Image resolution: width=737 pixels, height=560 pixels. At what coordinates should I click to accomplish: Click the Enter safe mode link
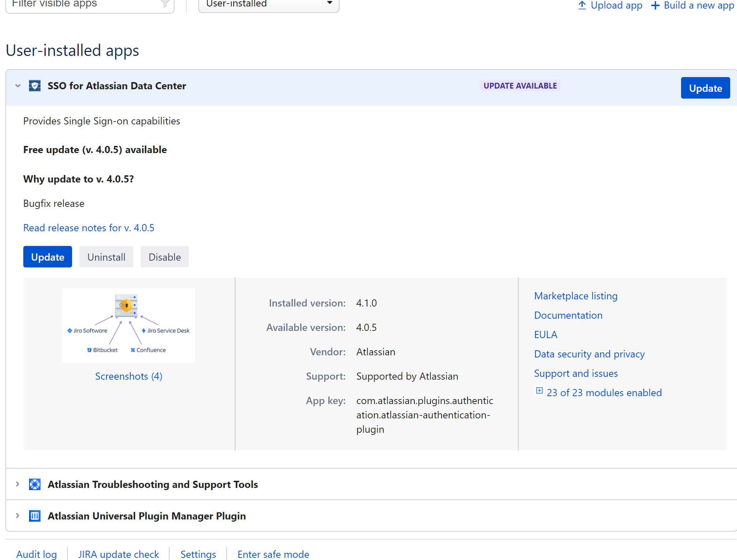pos(273,554)
